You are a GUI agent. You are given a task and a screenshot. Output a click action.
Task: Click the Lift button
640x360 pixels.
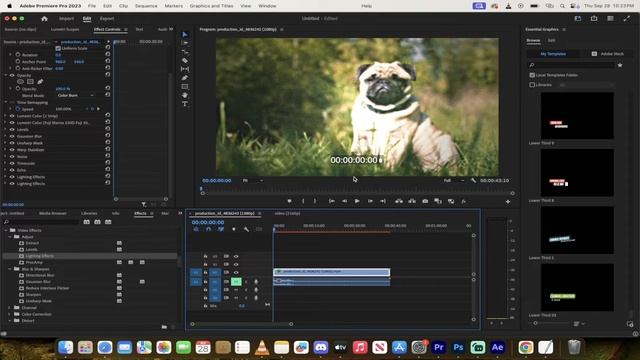pyautogui.click(x=399, y=201)
